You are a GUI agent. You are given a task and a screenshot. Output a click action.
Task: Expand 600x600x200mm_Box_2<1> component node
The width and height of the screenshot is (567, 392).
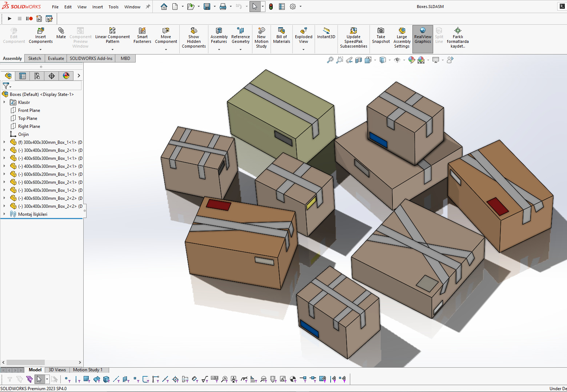tap(4, 182)
